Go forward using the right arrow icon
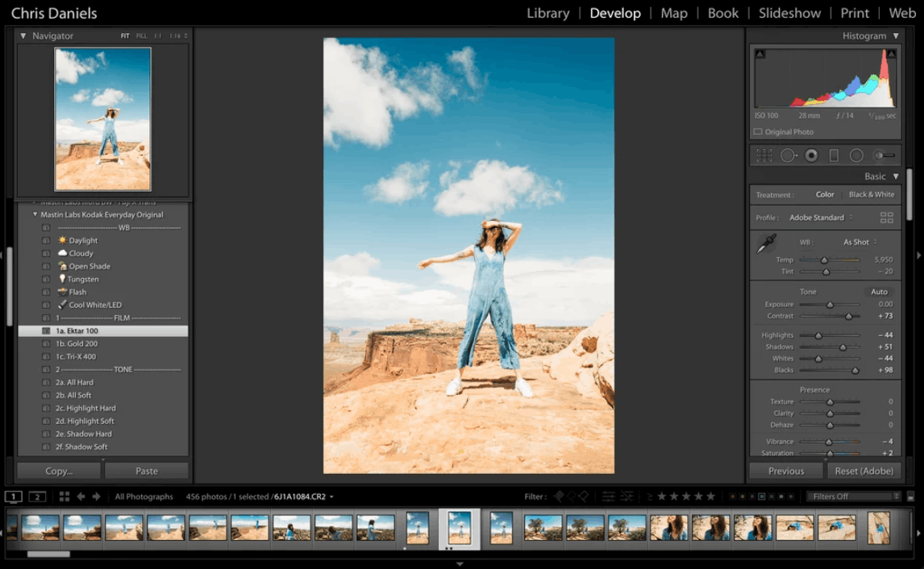This screenshot has width=924, height=569. click(96, 496)
